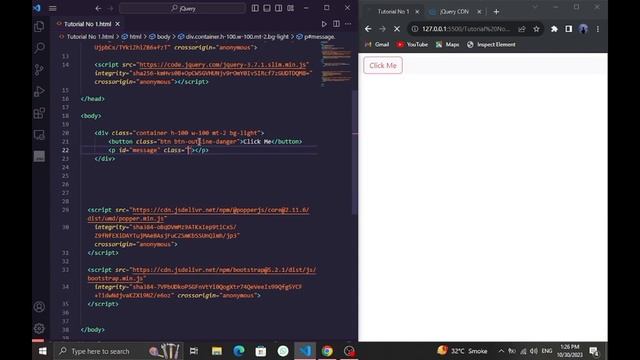Open Customize Layout options
This screenshot has height=360, width=640.
[x=291, y=8]
